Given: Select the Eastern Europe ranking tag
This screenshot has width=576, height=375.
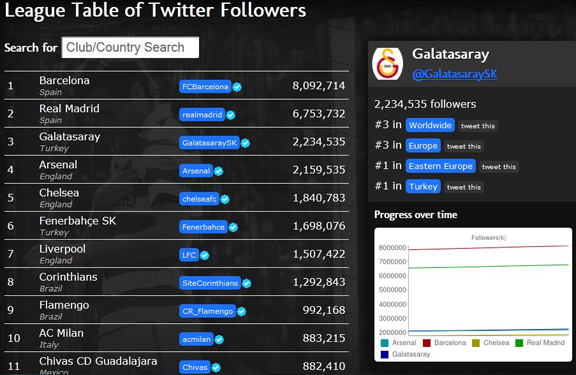Looking at the screenshot, I should click(x=440, y=166).
